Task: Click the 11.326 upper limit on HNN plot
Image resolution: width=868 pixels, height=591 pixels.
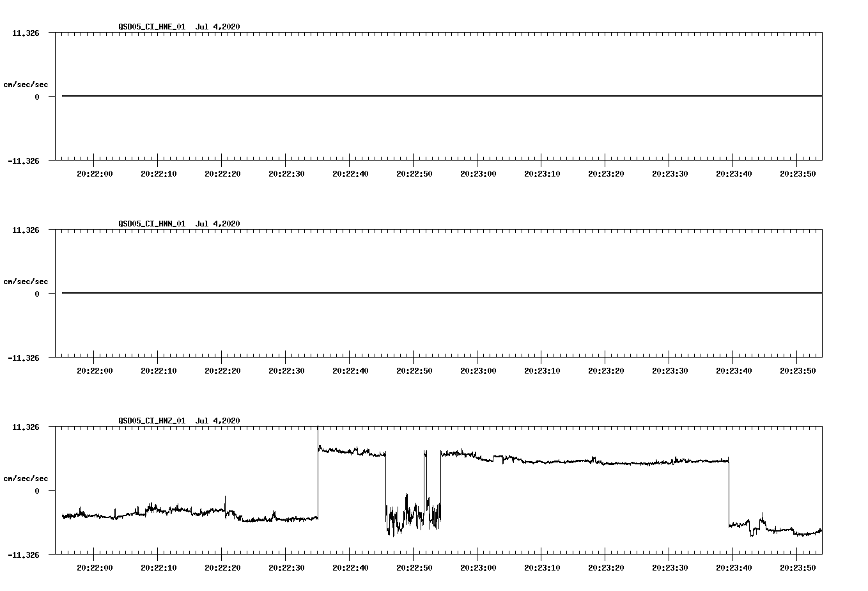Action: [26, 230]
